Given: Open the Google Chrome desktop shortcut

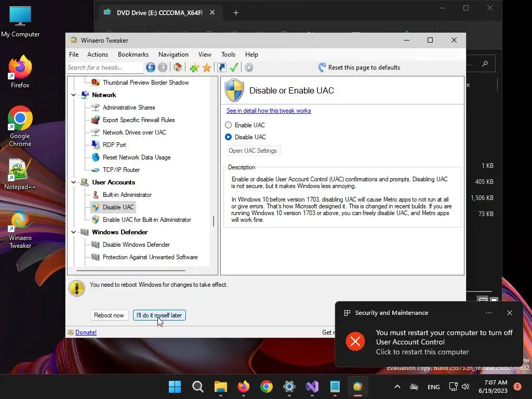Looking at the screenshot, I should point(20,126).
